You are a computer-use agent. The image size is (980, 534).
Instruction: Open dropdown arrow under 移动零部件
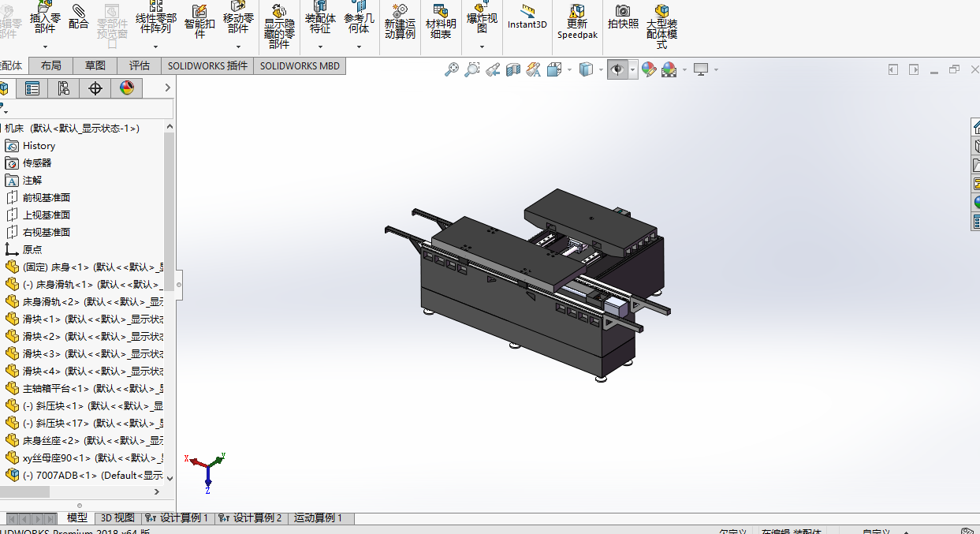[238, 47]
